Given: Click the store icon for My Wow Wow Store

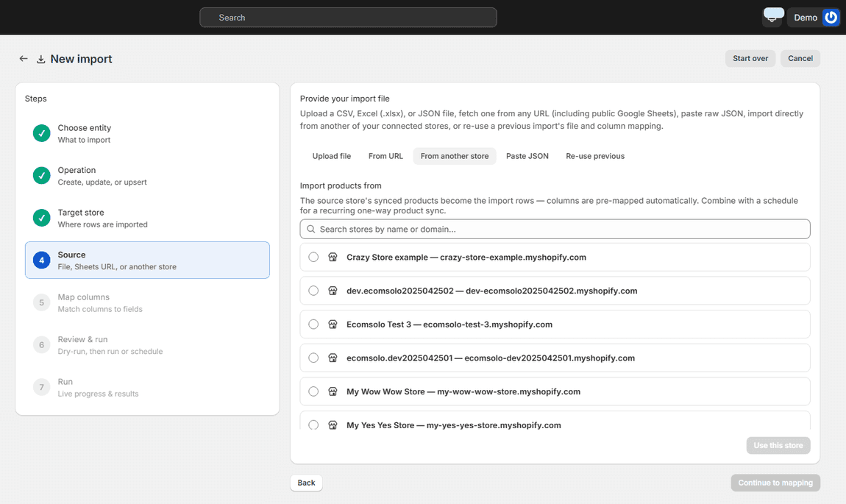Looking at the screenshot, I should click(x=333, y=391).
